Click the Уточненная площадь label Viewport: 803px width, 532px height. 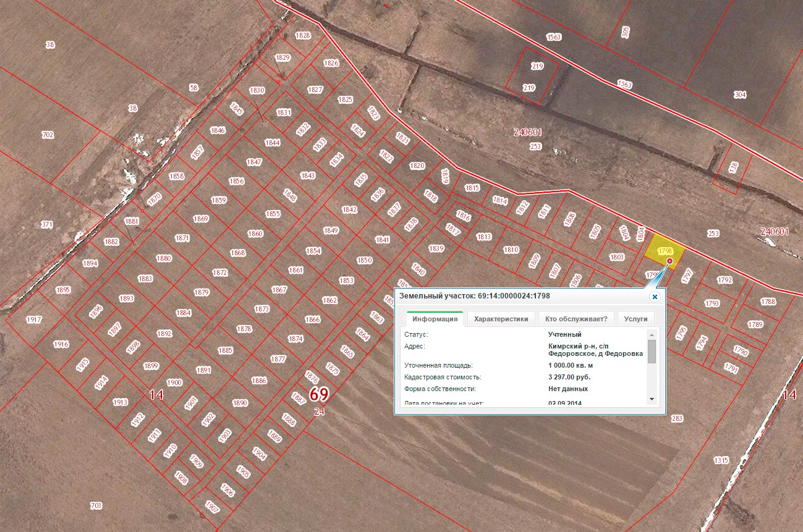tap(438, 365)
